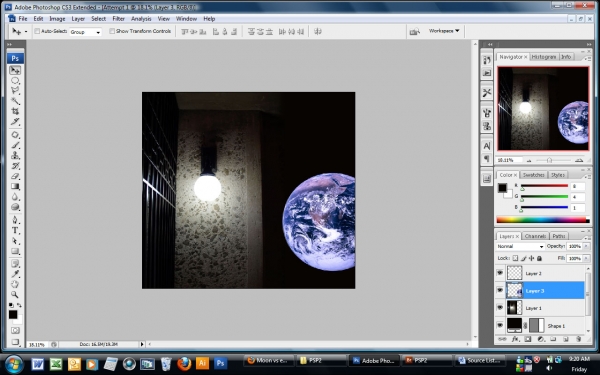Toggle lock transparent pixels in Layers panel
Image resolution: width=600 pixels, height=375 pixels.
pyautogui.click(x=515, y=258)
